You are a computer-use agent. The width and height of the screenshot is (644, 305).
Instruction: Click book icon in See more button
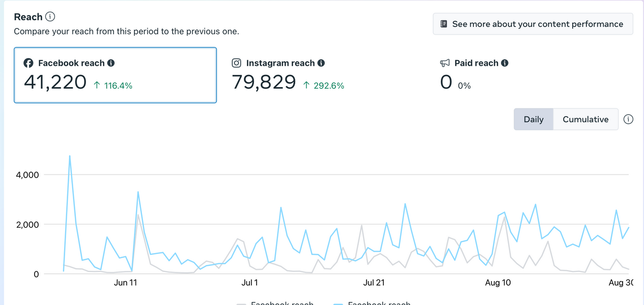444,24
